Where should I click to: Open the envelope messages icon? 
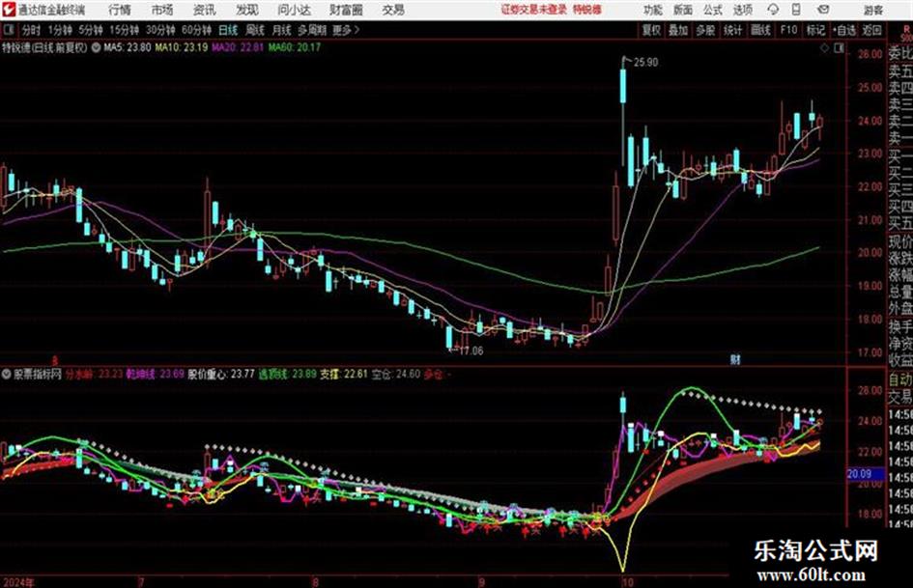pos(823,10)
